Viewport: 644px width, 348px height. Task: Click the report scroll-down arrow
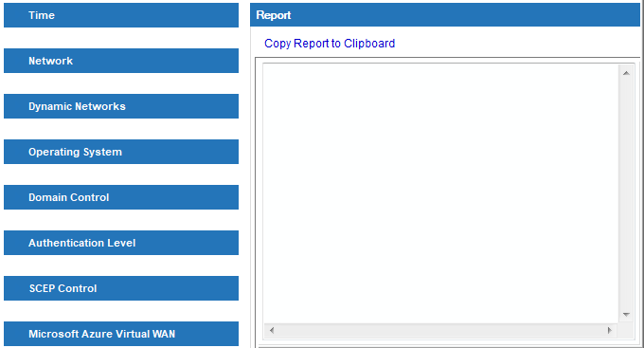coord(626,315)
